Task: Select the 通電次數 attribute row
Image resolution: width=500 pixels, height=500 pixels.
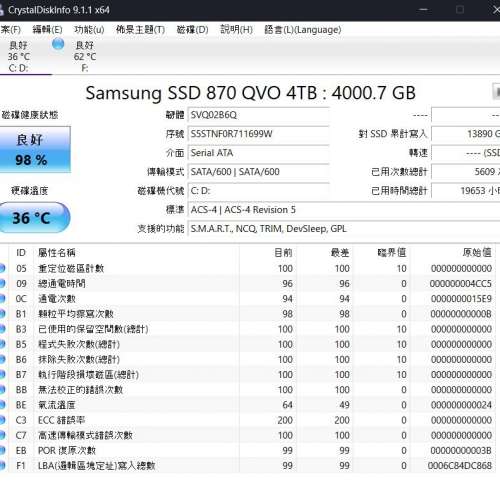Action: click(x=248, y=299)
